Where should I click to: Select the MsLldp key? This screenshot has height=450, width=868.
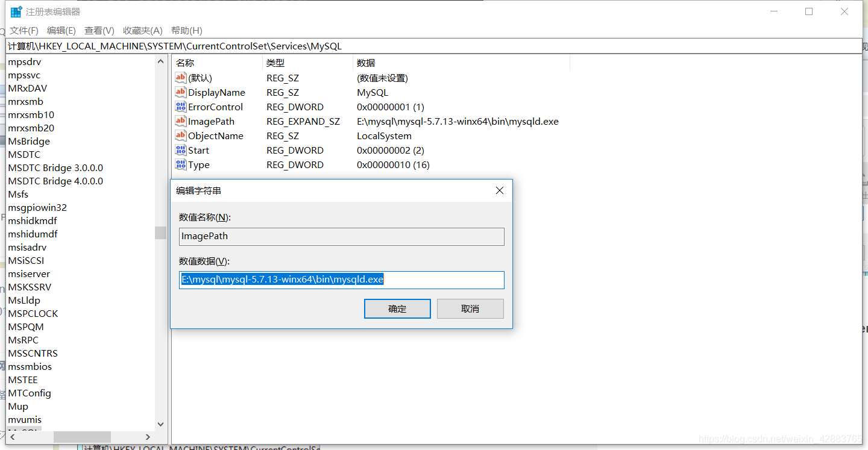(x=24, y=300)
